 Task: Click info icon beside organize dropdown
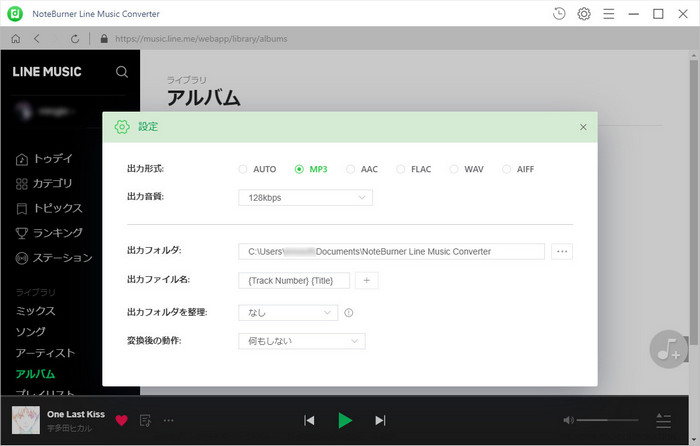[349, 313]
